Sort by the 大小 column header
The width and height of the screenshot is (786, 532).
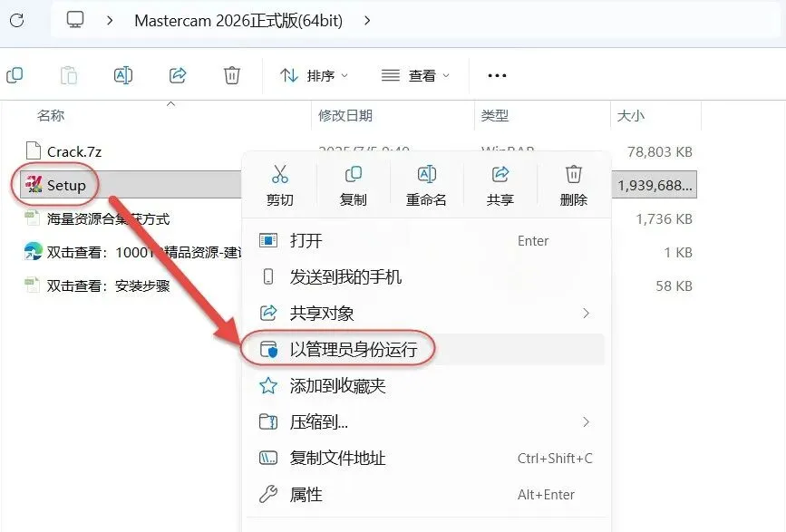(631, 116)
